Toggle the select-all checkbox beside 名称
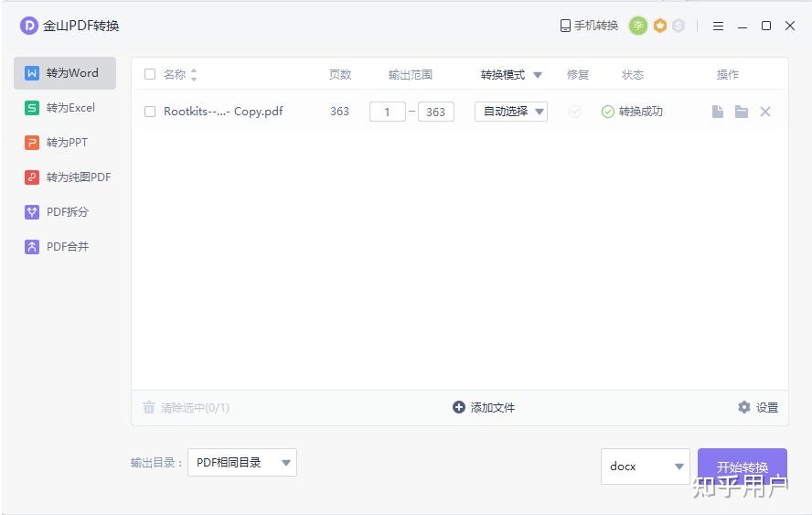The height and width of the screenshot is (515, 812). click(150, 74)
